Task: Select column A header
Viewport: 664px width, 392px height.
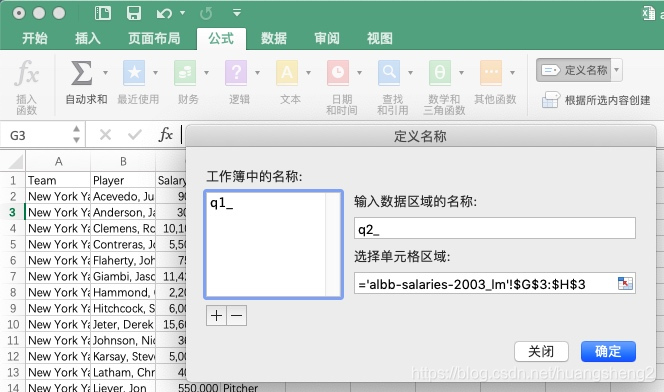Action: (x=58, y=162)
